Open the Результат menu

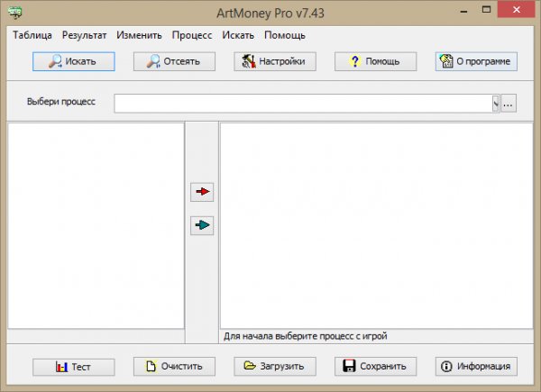84,35
